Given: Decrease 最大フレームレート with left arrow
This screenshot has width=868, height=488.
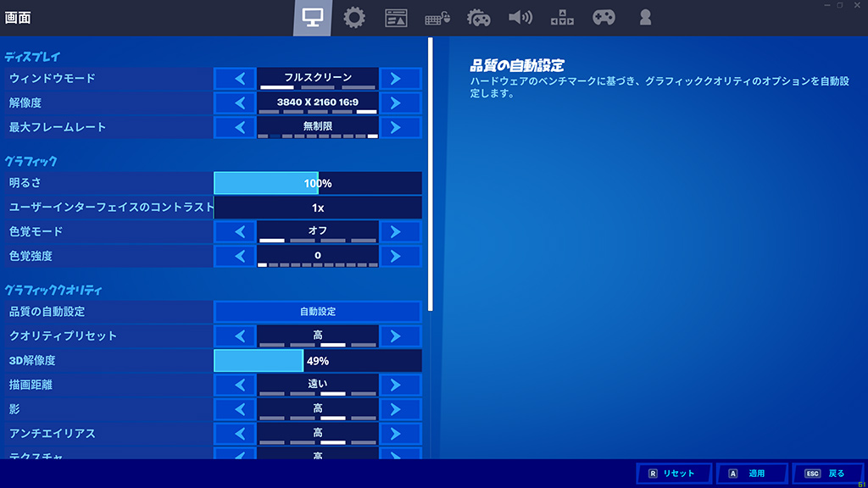Looking at the screenshot, I should click(x=235, y=127).
